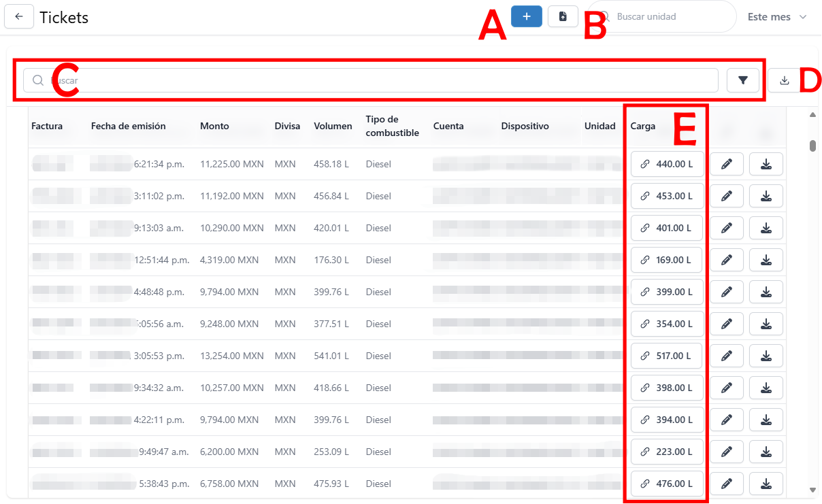Image resolution: width=822 pixels, height=504 pixels.
Task: Click the 476.00 L load link button
Action: (666, 484)
